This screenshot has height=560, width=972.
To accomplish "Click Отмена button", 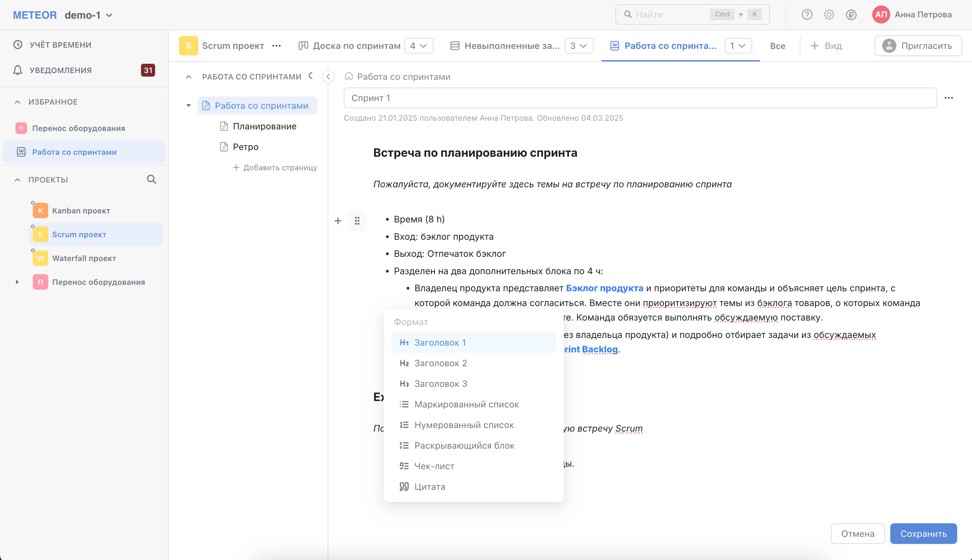I will [858, 534].
